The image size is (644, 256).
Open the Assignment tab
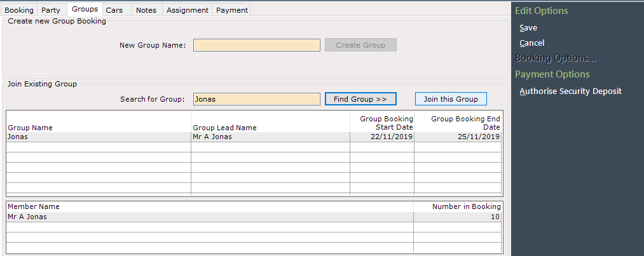[x=188, y=10]
